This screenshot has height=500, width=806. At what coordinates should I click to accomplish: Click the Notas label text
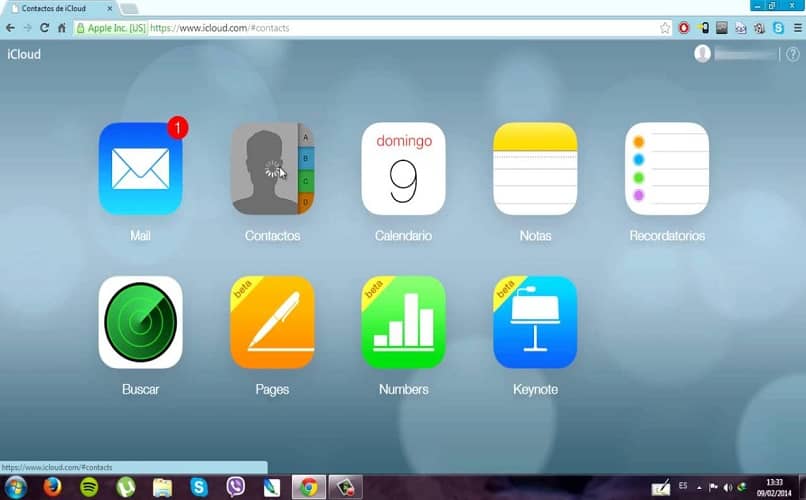535,235
